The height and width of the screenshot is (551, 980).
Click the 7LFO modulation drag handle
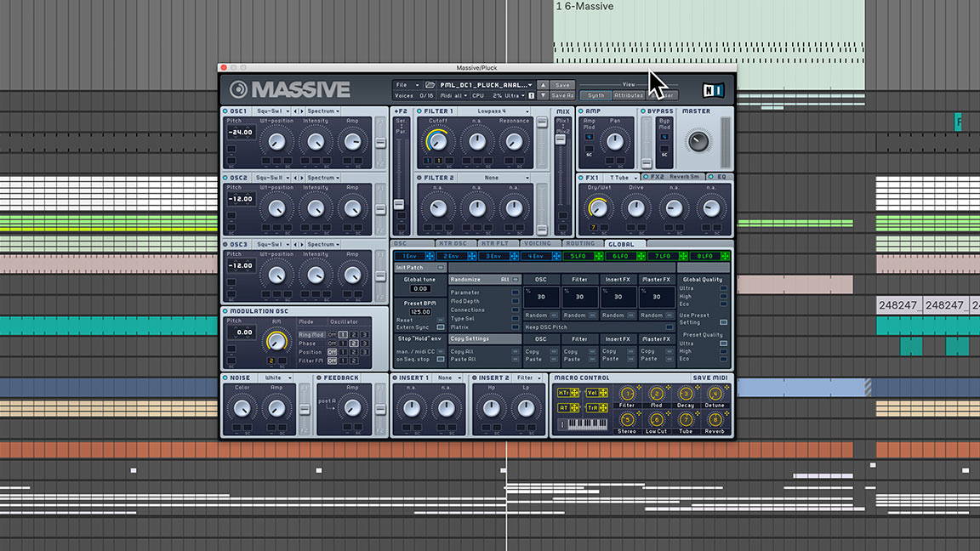point(683,256)
